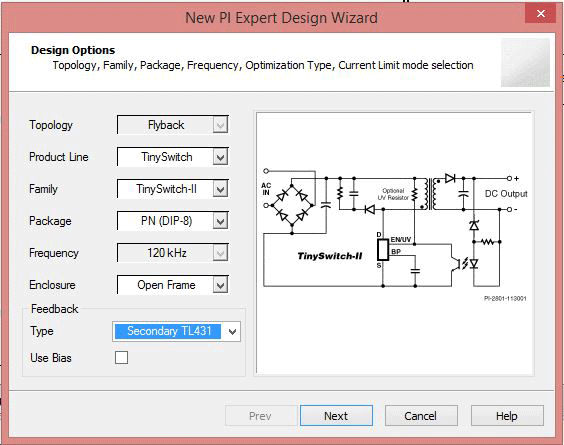
Task: Click the DC Output label in schematic
Action: (506, 194)
